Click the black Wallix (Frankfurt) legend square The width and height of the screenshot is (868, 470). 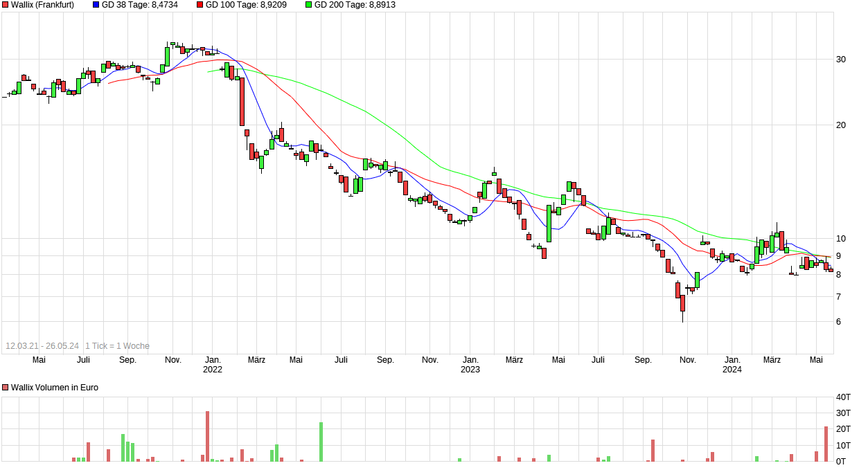coord(6,5)
